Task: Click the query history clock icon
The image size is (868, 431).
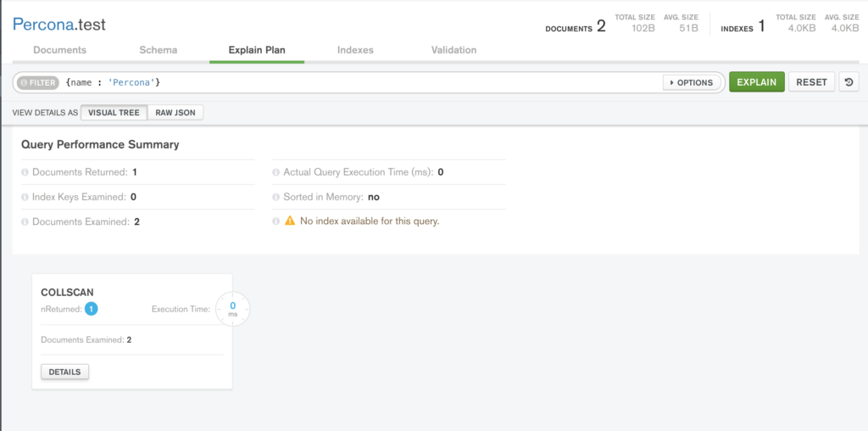Action: (x=849, y=82)
